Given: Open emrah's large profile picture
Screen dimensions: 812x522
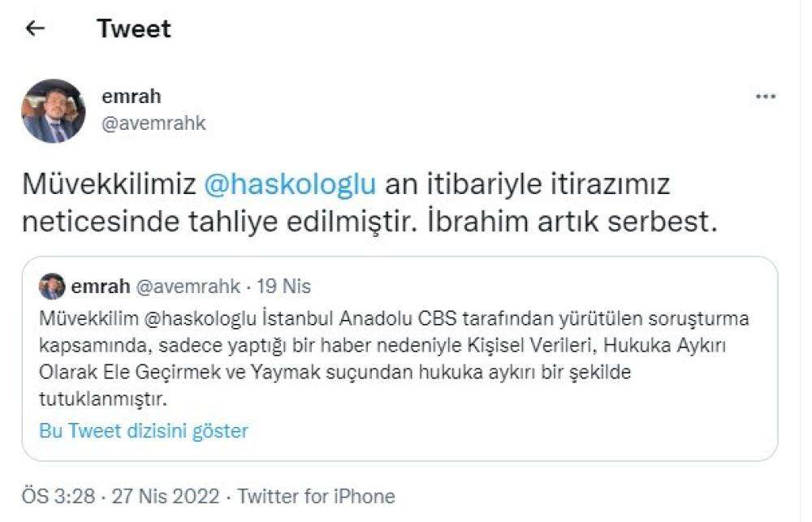Looking at the screenshot, I should [x=54, y=111].
